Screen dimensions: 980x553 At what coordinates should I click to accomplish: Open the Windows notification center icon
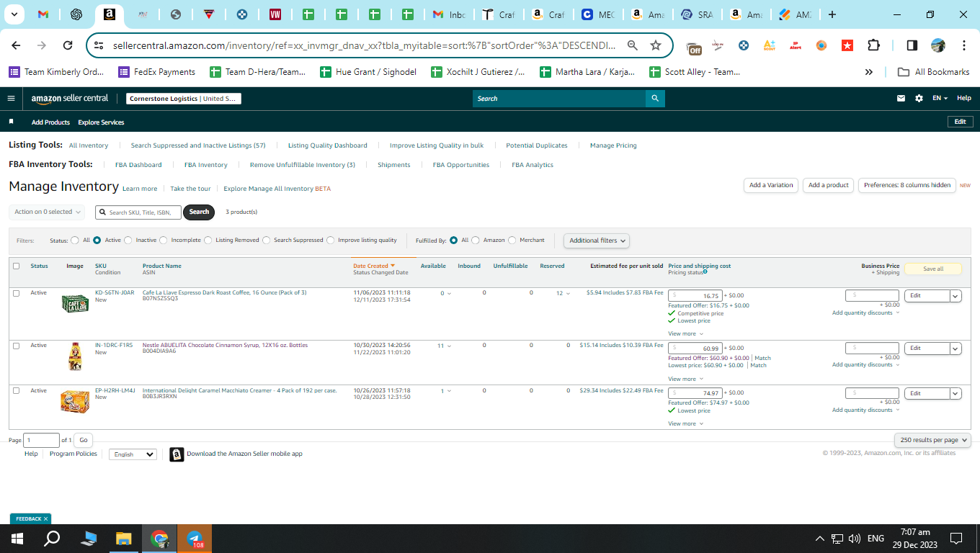click(956, 539)
